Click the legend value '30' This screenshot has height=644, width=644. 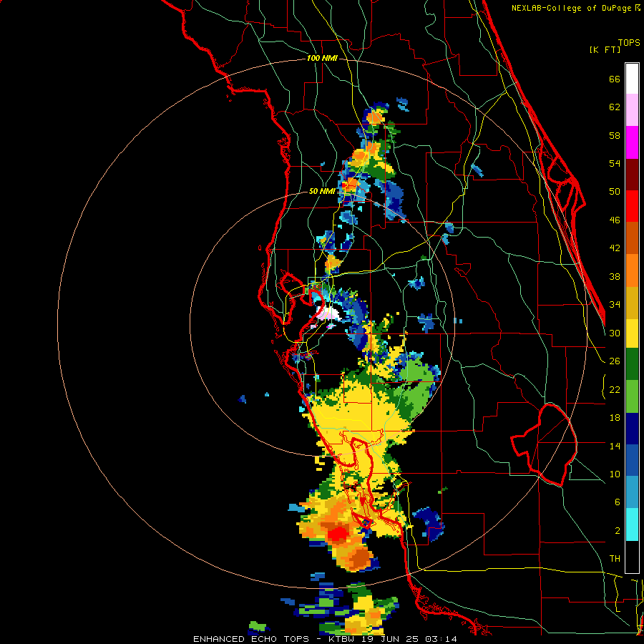[615, 333]
